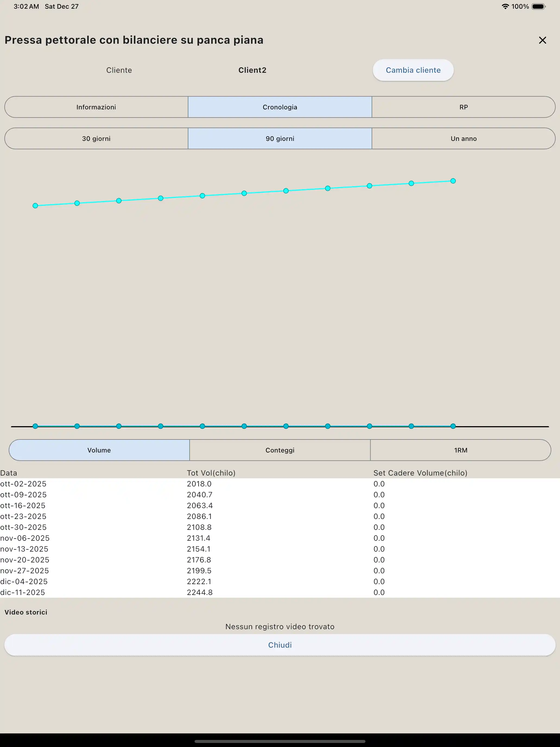The height and width of the screenshot is (747, 560).
Task: Switch the time range to Un anno
Action: click(x=463, y=138)
